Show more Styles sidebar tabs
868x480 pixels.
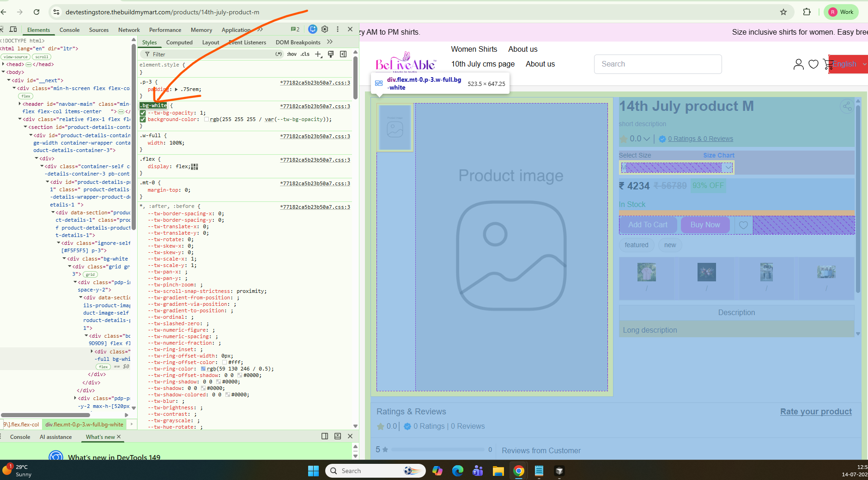point(329,42)
